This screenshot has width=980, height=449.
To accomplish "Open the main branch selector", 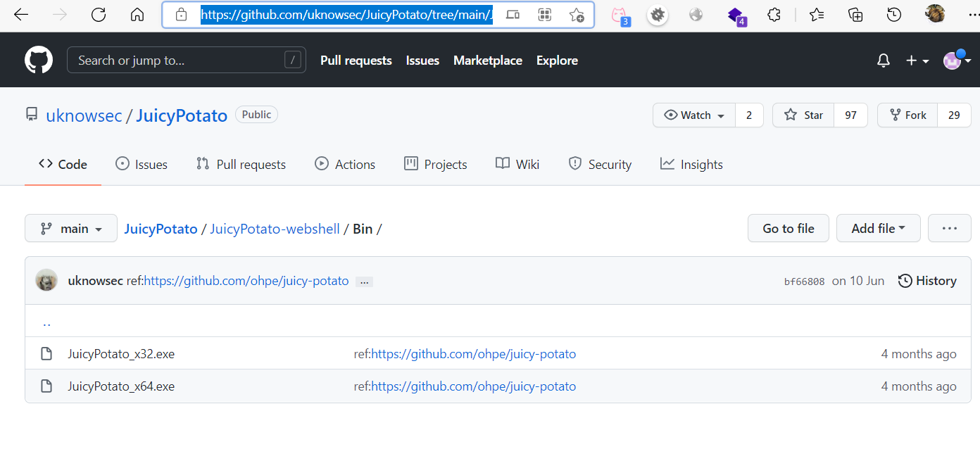I will [71, 229].
